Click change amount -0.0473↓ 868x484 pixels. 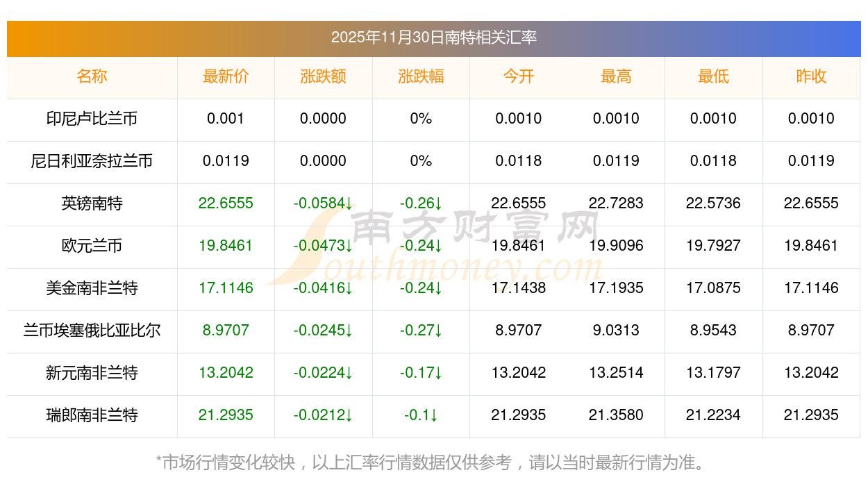point(324,246)
